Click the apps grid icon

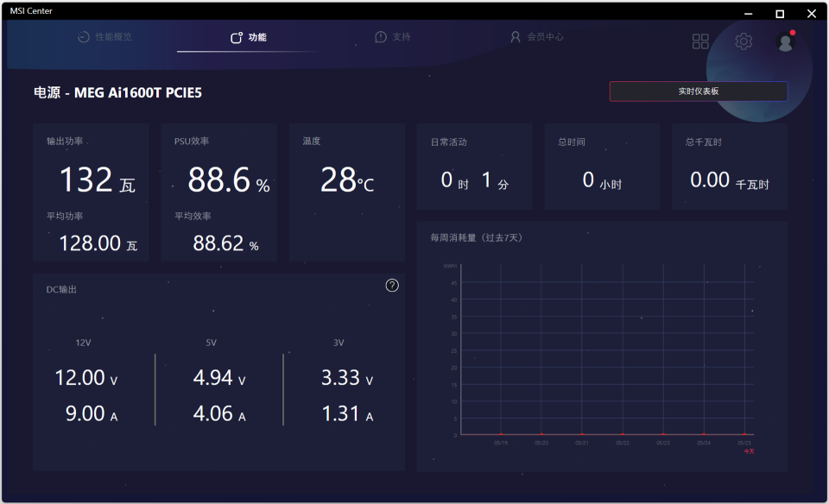pyautogui.click(x=700, y=41)
